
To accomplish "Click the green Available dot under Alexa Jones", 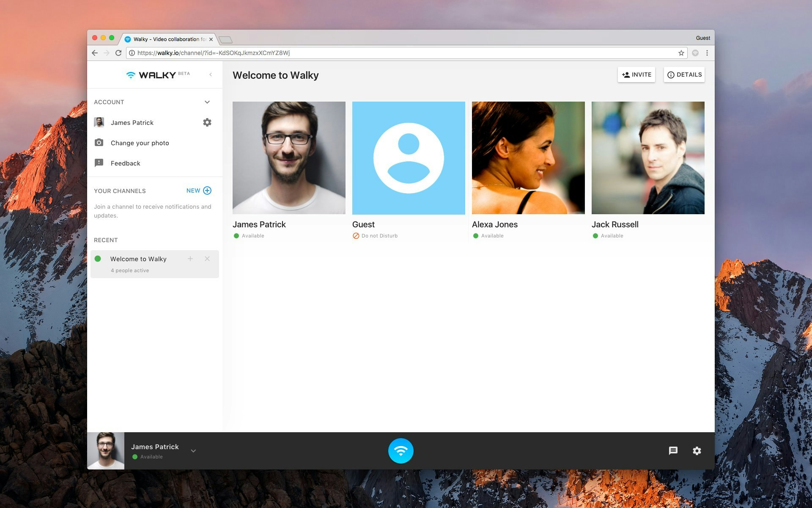I will coord(475,235).
